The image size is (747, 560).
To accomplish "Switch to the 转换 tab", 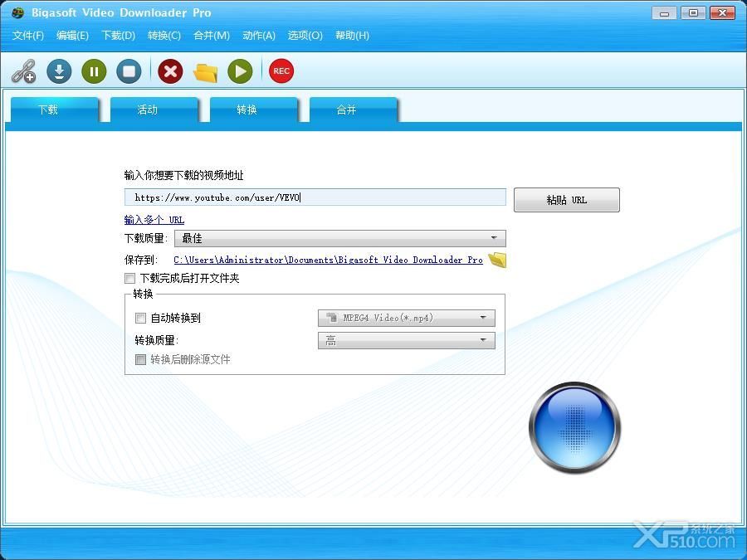I will 253,110.
